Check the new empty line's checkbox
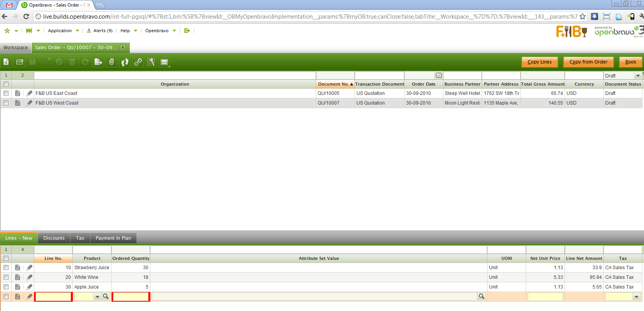The image size is (644, 311). (x=6, y=297)
